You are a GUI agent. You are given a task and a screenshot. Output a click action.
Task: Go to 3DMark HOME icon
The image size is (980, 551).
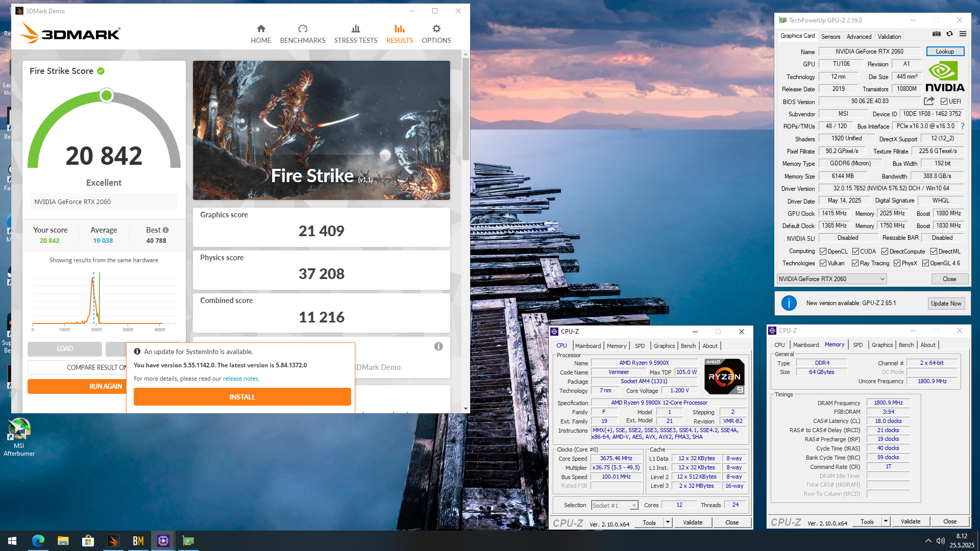click(x=261, y=29)
